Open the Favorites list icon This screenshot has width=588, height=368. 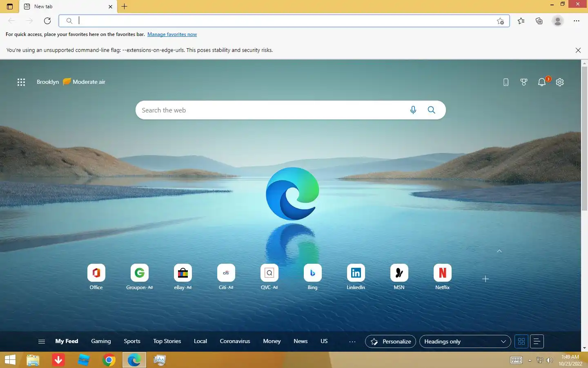click(x=521, y=21)
